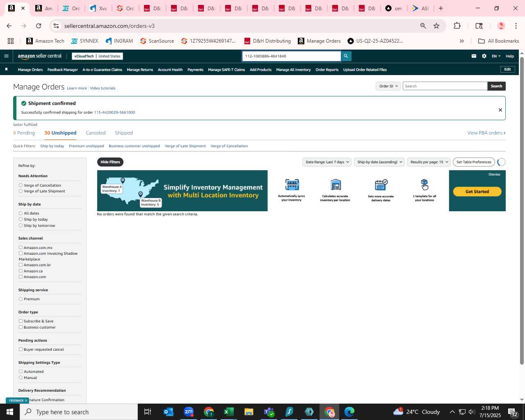The height and width of the screenshot is (420, 525).
Task: Open the Seller Central hamburger menu
Action: click(x=6, y=56)
